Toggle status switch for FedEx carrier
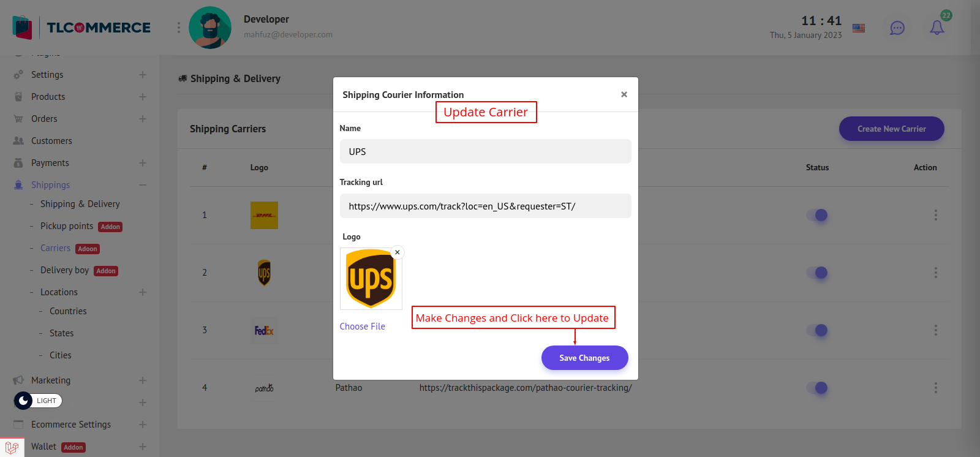980x457 pixels. 817,330
